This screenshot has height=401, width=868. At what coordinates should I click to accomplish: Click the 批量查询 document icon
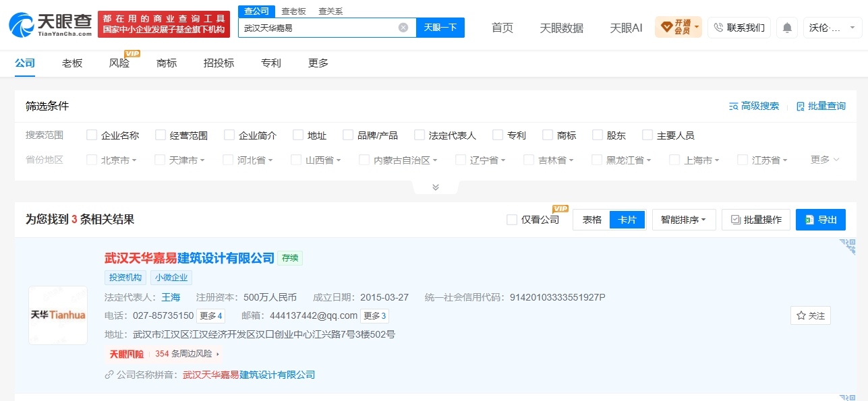tap(801, 106)
